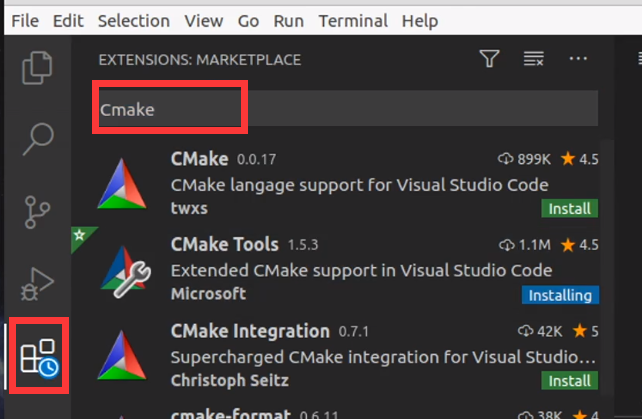
Task: Open the Run and Debug view
Action: click(37, 284)
